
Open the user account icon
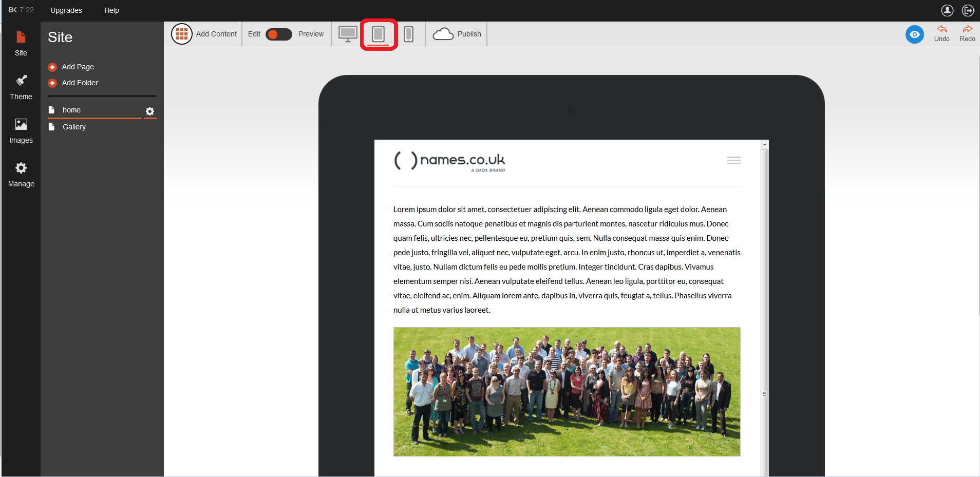(x=947, y=10)
